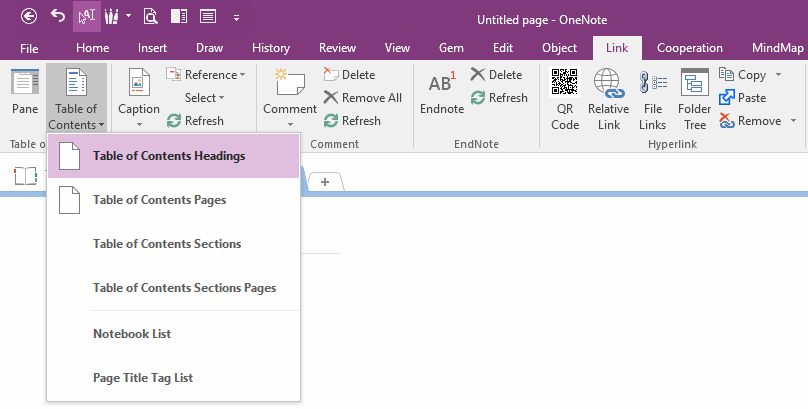Switch to the Edit tab
Image resolution: width=808 pixels, height=409 pixels.
click(x=503, y=48)
